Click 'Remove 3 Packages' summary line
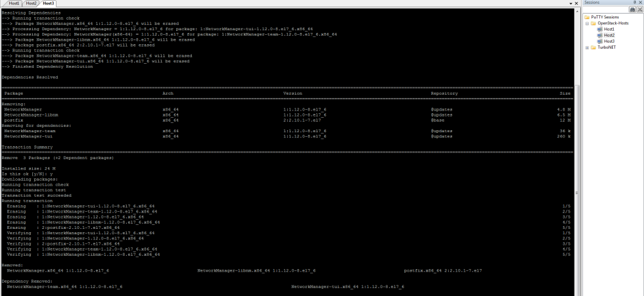The height and width of the screenshot is (296, 644). pyautogui.click(x=58, y=158)
